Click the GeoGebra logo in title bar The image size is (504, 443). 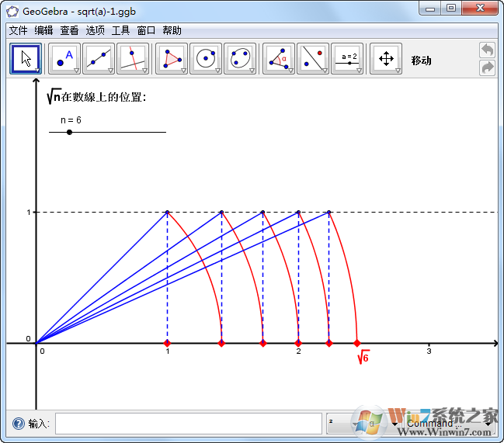click(12, 12)
